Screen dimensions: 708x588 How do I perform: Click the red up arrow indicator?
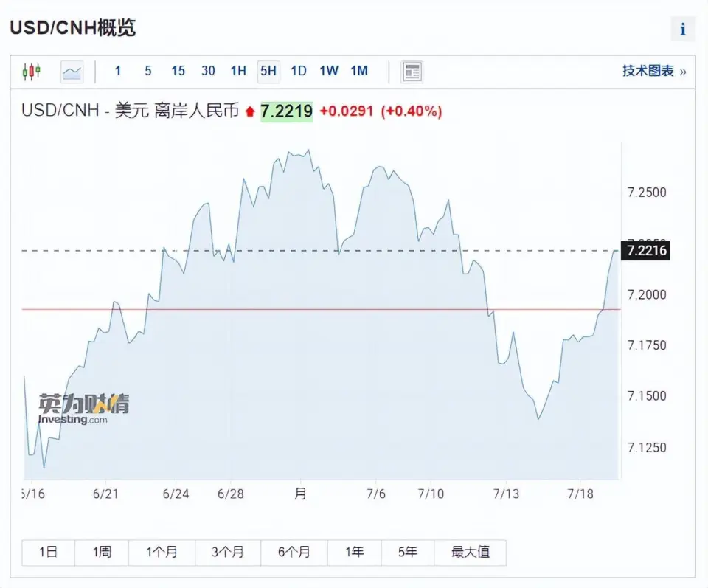coord(250,112)
